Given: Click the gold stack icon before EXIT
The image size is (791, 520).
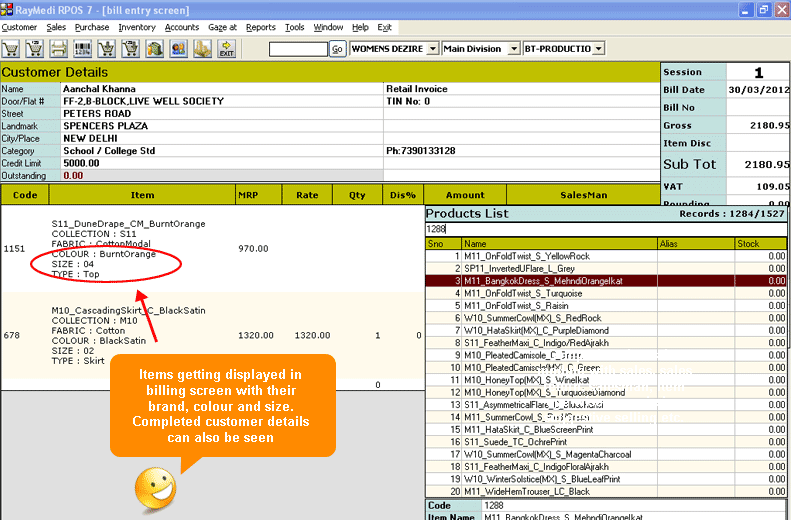Looking at the screenshot, I should click(203, 49).
